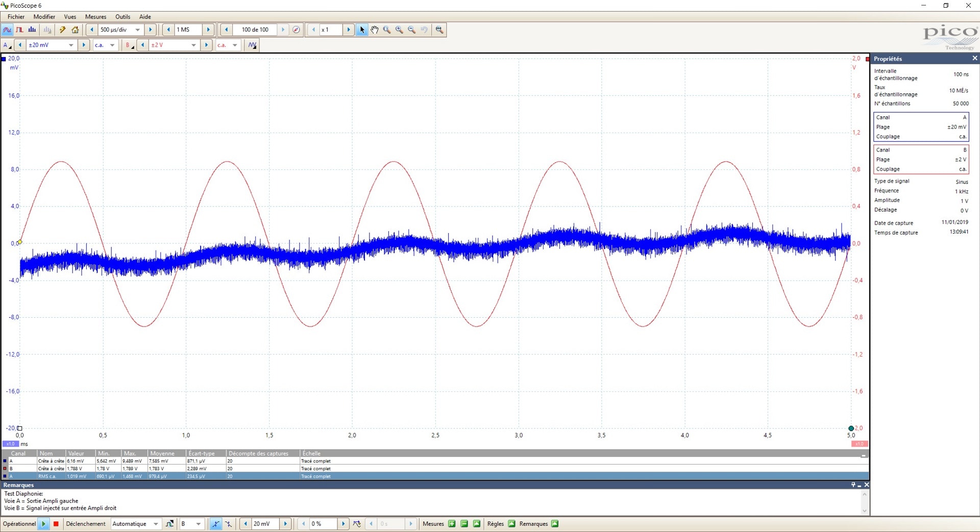Open Channel A coupling c.a. dropdown
The width and height of the screenshot is (980, 532).
click(x=112, y=45)
